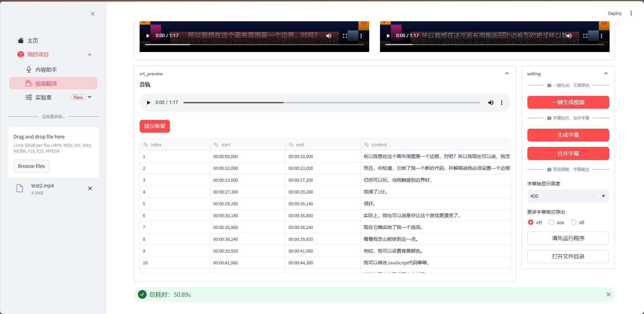Viewport: 644px width, 314px height.
Task: Seek on the left video progress bar
Action: [x=254, y=44]
